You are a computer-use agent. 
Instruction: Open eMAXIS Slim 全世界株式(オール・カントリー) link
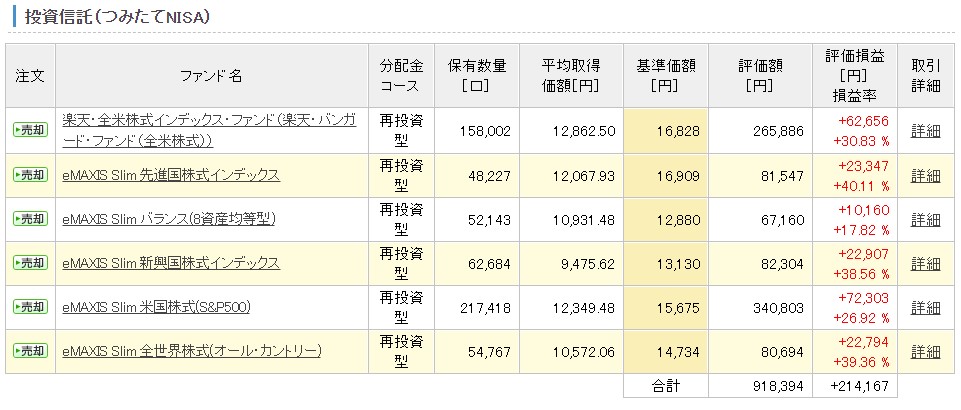(x=192, y=351)
